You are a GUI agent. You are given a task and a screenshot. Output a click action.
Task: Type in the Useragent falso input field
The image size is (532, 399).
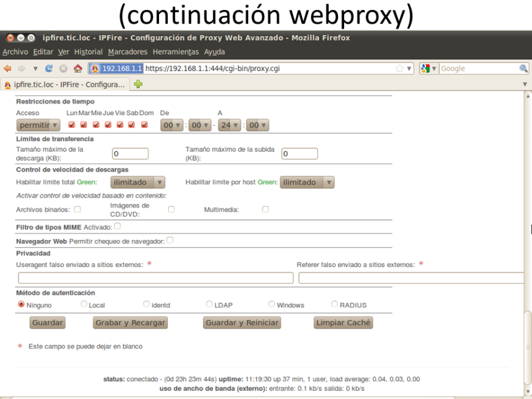154,278
